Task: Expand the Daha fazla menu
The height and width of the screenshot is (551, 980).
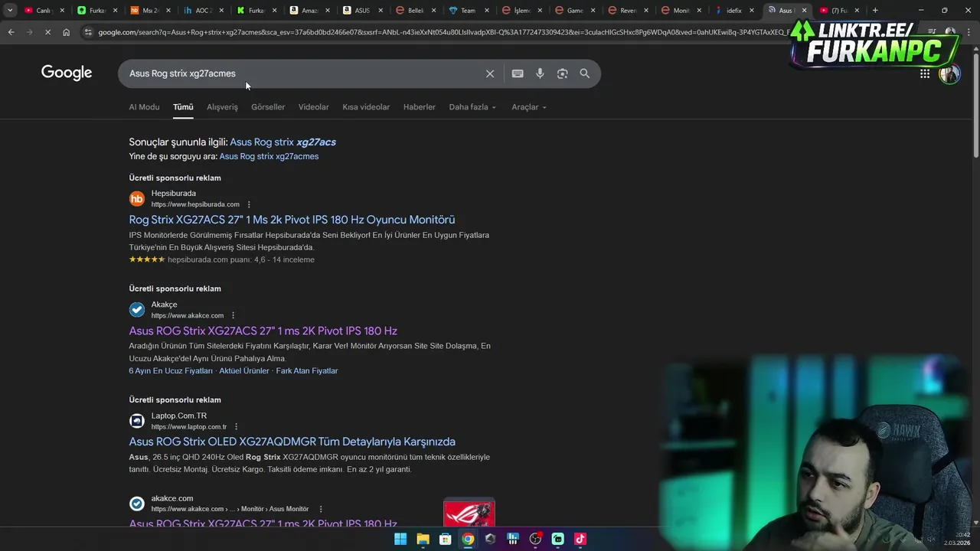Action: (x=472, y=107)
